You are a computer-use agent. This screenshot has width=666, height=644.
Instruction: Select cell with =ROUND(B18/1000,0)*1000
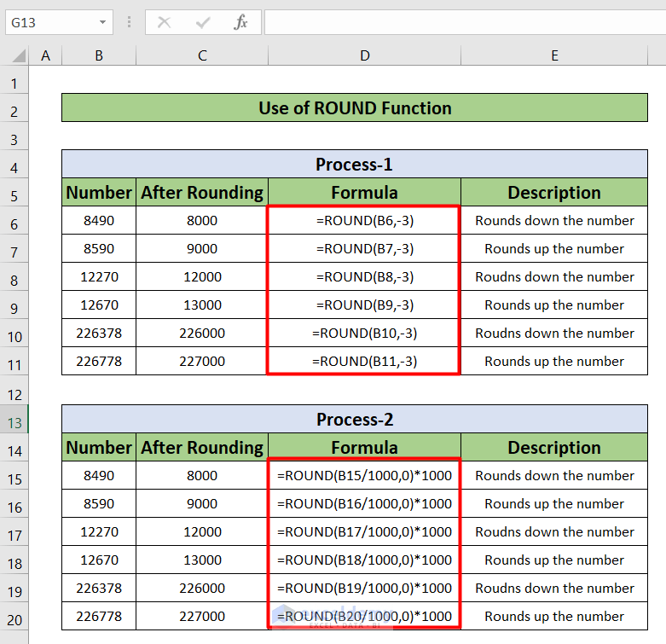(364, 560)
